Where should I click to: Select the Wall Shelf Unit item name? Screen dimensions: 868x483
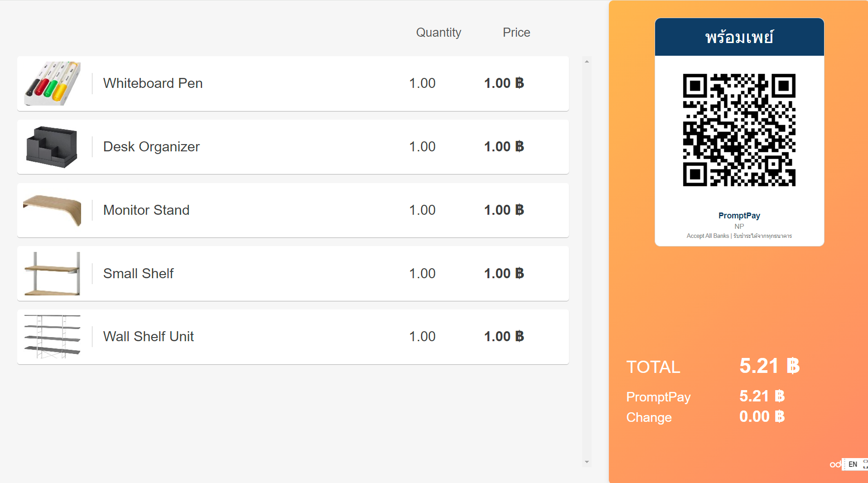[x=148, y=337]
